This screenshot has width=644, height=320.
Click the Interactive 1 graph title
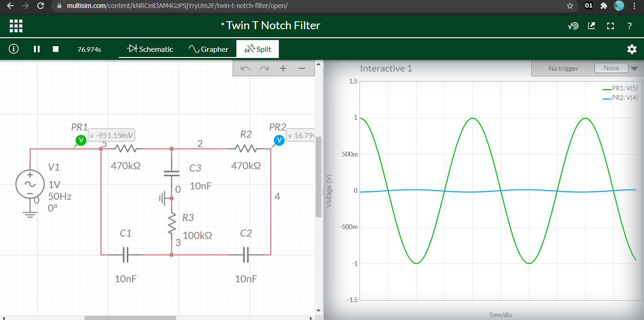click(386, 68)
